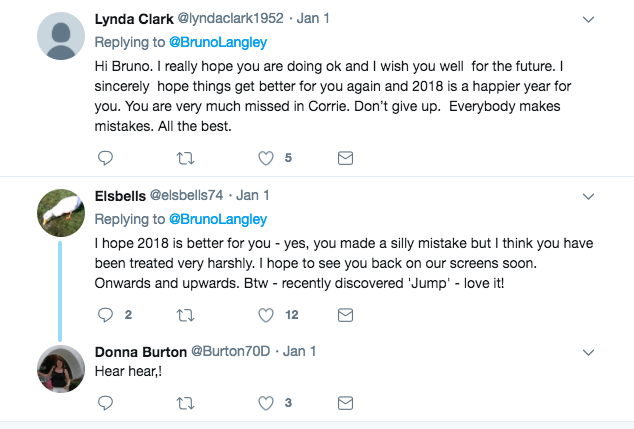Send Lynda Clark's tweet via direct message
This screenshot has height=429, width=634.
[x=345, y=158]
